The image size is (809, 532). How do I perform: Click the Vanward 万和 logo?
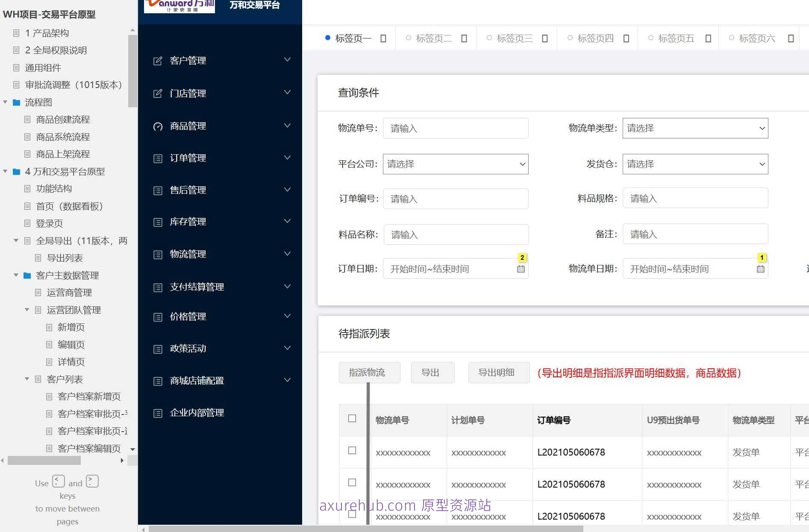pyautogui.click(x=179, y=6)
